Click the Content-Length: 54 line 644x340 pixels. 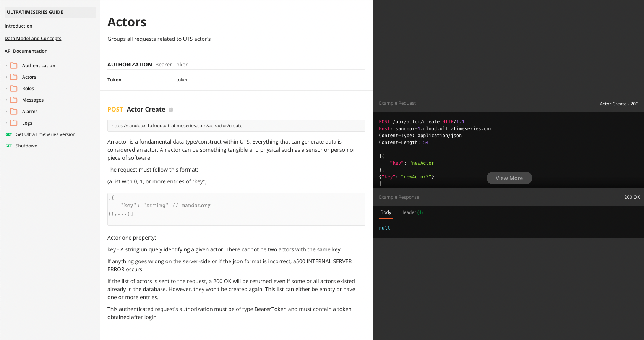pyautogui.click(x=404, y=142)
